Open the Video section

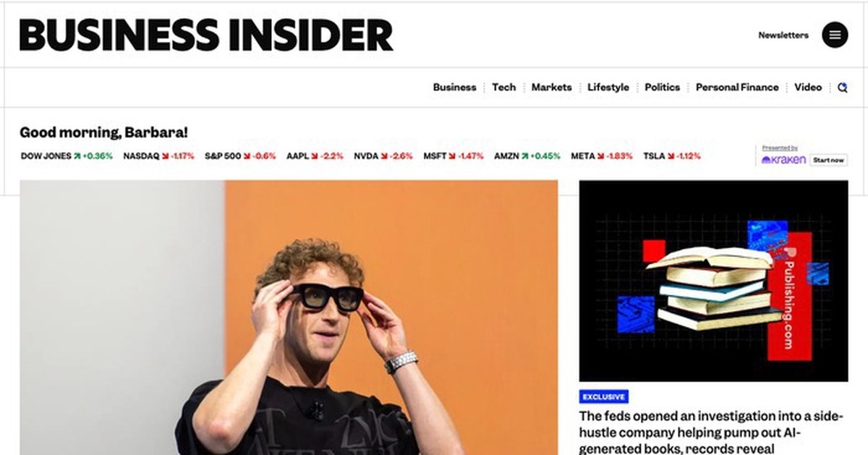click(808, 87)
